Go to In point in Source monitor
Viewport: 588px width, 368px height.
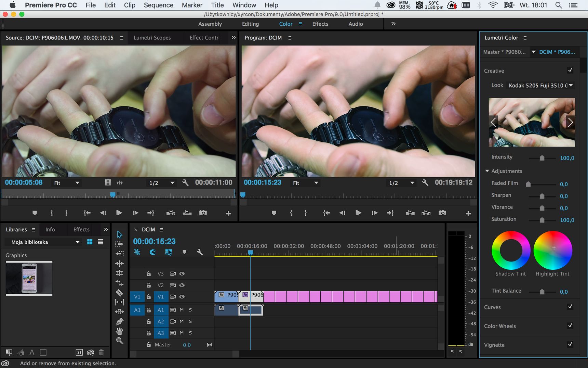tap(87, 213)
